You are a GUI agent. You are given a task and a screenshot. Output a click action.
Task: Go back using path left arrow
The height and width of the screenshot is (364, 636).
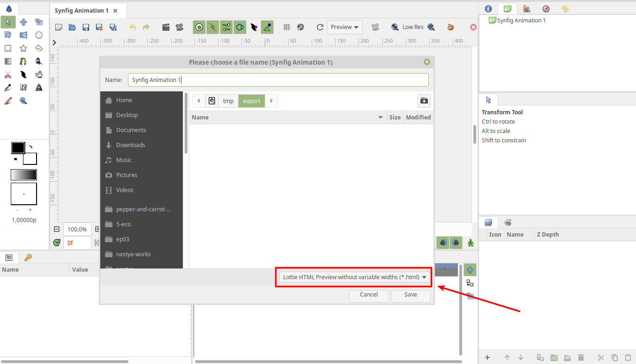(199, 101)
